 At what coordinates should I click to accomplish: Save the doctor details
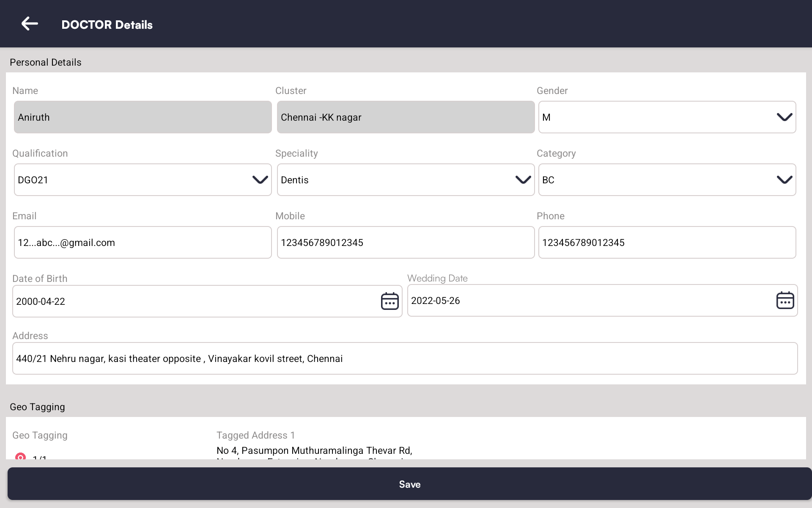[409, 484]
